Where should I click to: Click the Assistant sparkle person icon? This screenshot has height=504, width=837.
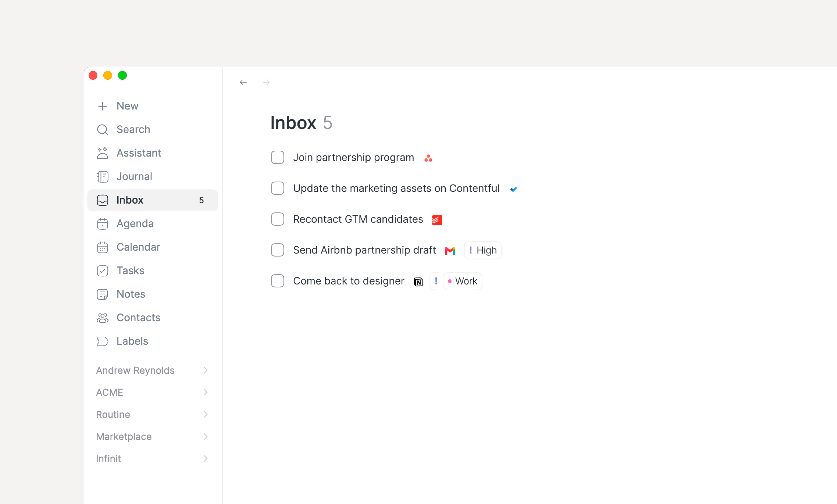click(102, 153)
